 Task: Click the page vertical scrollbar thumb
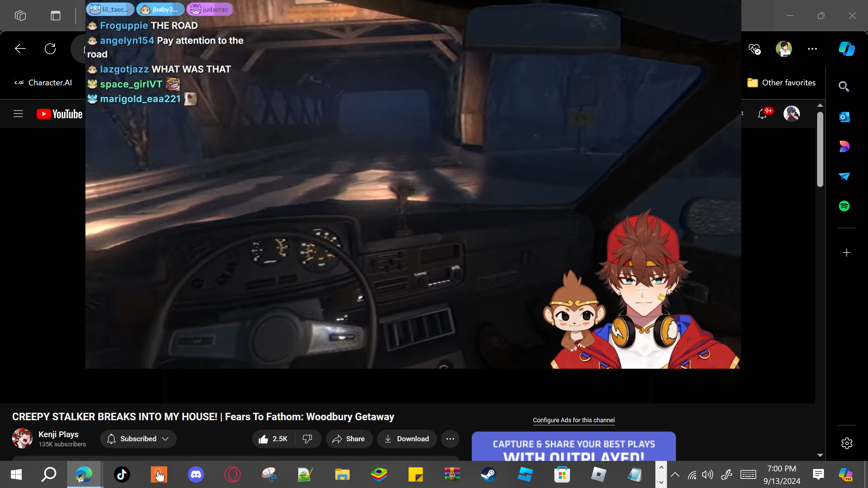click(x=820, y=149)
